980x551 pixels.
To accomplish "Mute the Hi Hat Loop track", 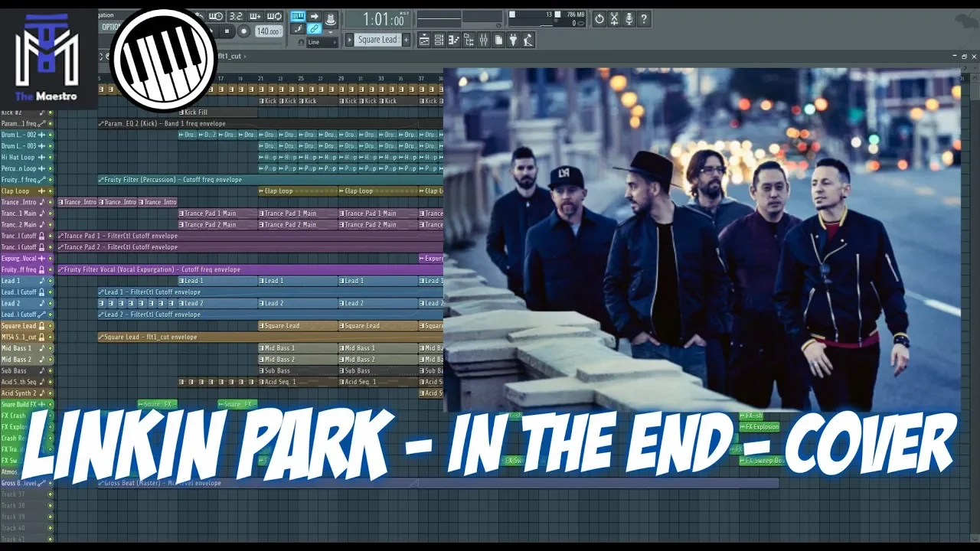I will (51, 157).
